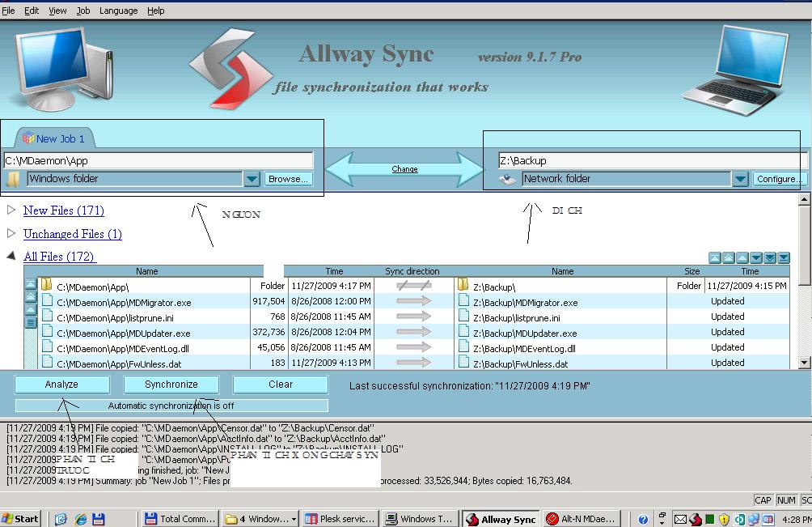Click folder icon beside Z:\Backup\ row
Image resolution: width=812 pixels, height=527 pixels.
click(463, 284)
